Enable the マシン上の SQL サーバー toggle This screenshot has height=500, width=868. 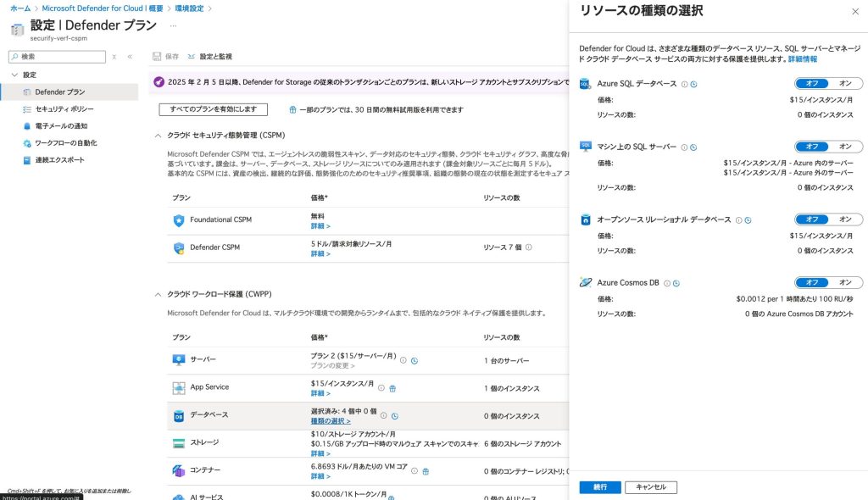tap(845, 147)
